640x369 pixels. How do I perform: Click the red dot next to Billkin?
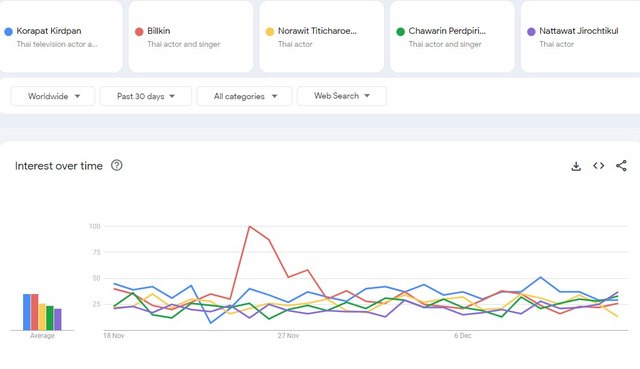(139, 31)
